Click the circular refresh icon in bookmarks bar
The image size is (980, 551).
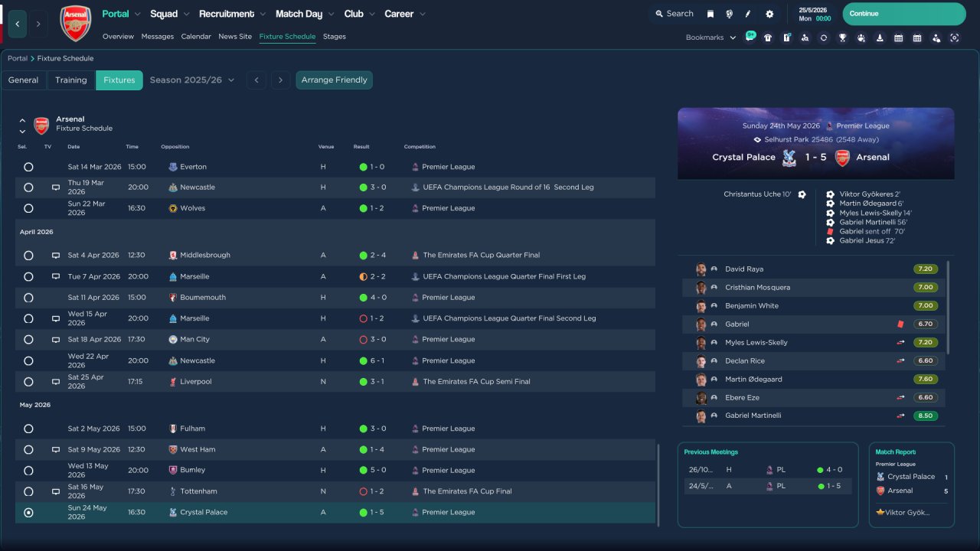click(824, 37)
